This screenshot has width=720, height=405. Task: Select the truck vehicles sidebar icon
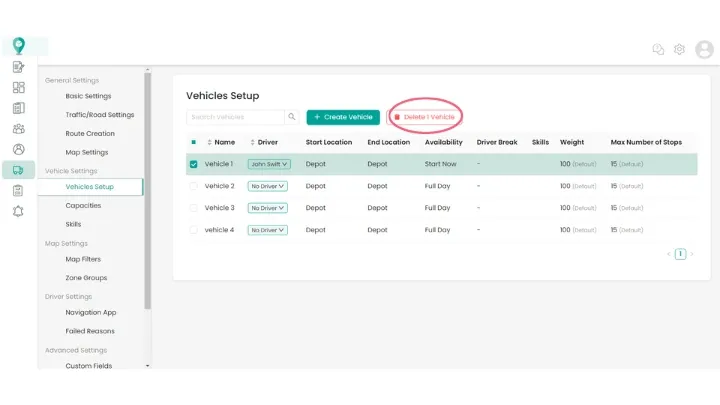[x=18, y=170]
